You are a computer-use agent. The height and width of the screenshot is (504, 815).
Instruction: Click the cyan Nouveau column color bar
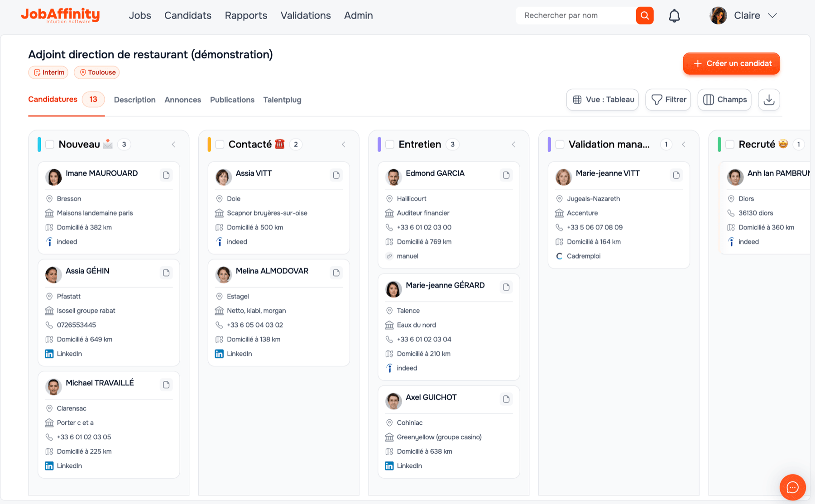coord(39,144)
